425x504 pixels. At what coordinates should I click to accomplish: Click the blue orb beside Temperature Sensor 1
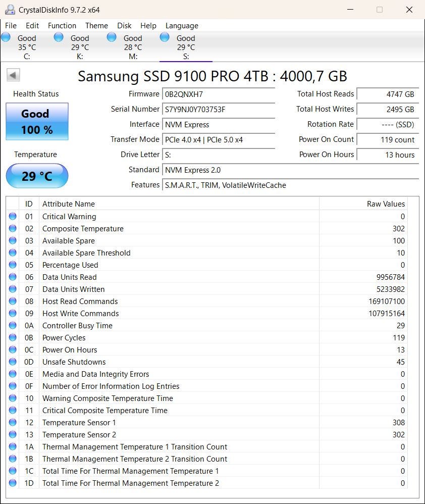13,422
